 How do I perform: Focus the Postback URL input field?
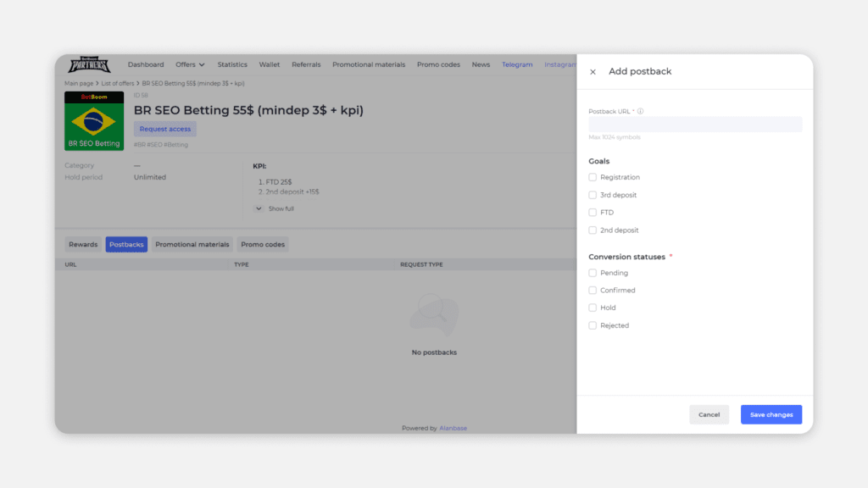coord(695,125)
